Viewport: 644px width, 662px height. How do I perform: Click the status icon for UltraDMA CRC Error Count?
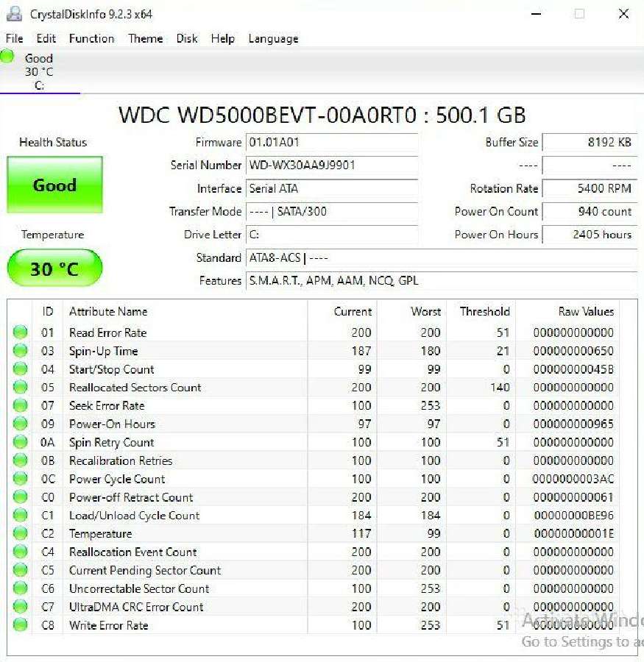click(21, 607)
